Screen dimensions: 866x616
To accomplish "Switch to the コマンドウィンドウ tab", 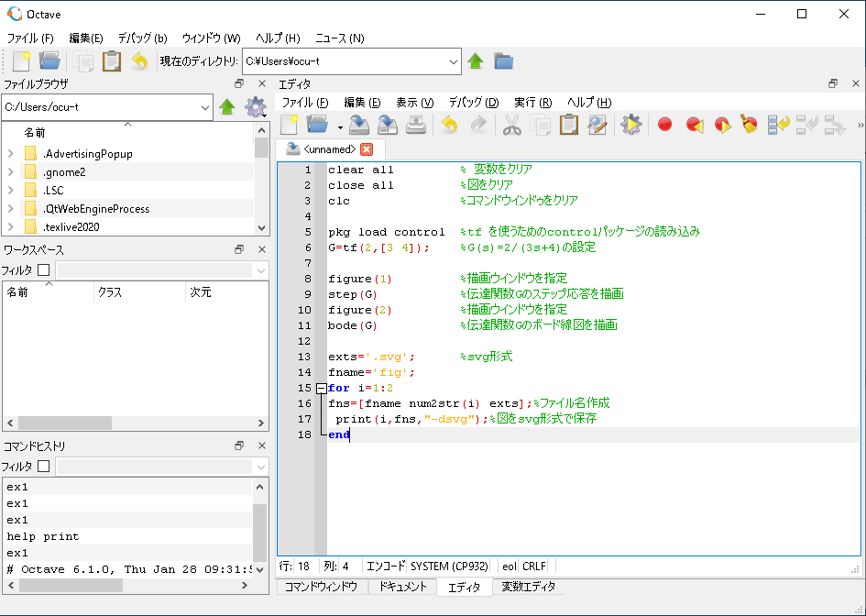I will coord(320,587).
